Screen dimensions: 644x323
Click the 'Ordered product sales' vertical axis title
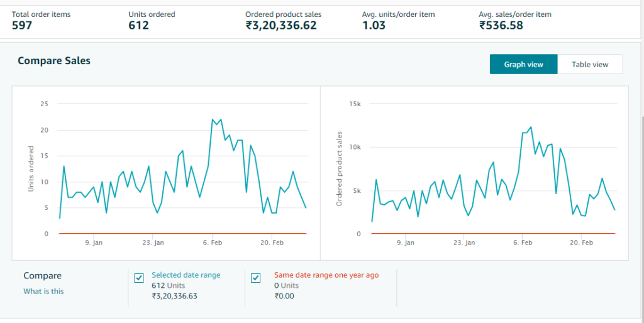[340, 168]
